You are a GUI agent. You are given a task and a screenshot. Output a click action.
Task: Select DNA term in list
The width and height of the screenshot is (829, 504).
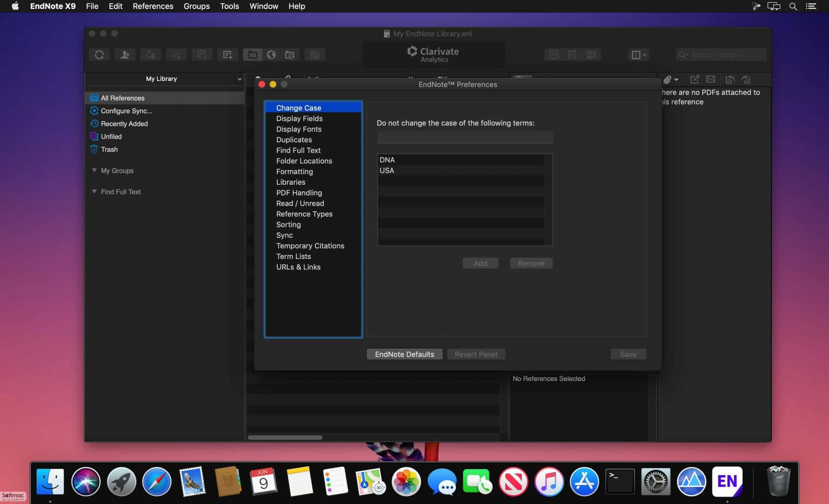[461, 160]
